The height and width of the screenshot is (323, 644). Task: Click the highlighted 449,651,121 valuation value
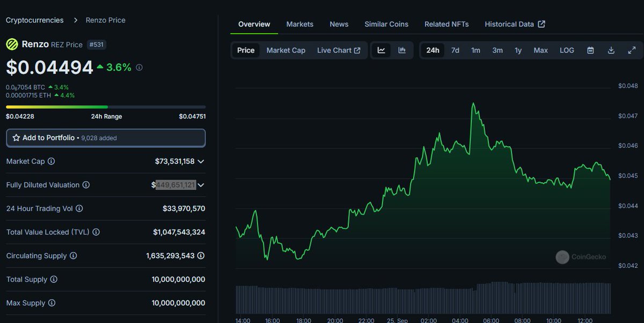click(x=176, y=185)
